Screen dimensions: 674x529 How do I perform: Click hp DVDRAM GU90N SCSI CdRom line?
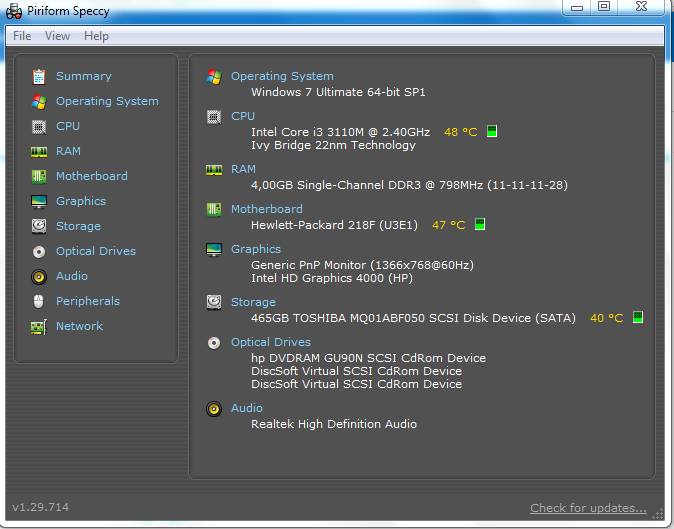pyautogui.click(x=368, y=358)
